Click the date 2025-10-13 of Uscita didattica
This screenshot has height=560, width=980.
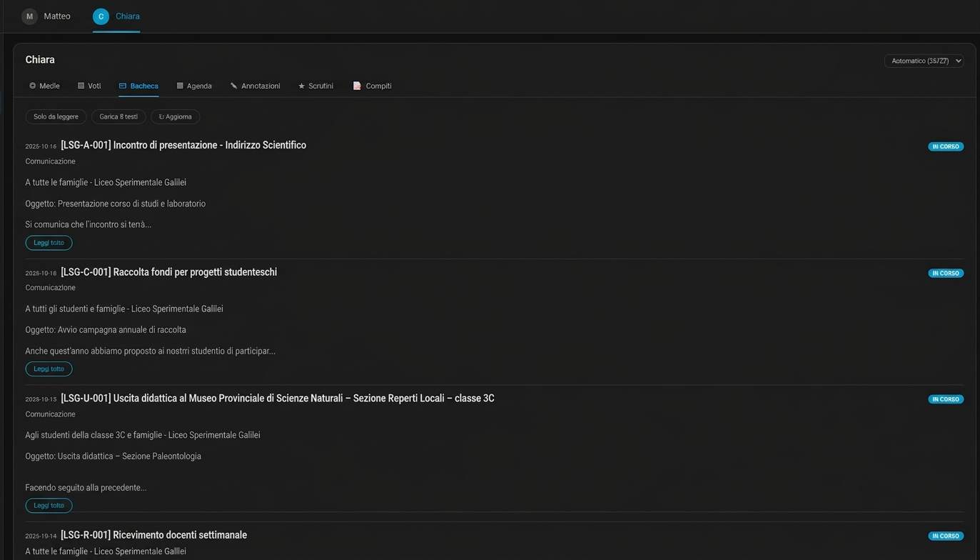[41, 399]
